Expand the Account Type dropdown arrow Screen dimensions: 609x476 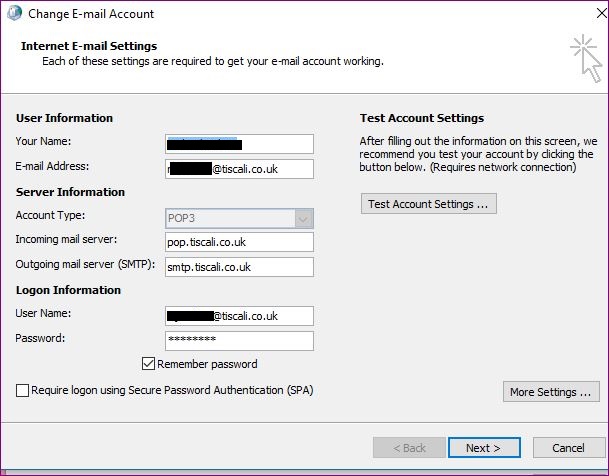tap(303, 217)
